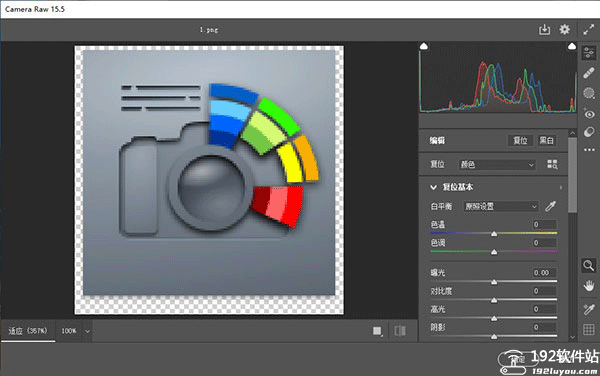Viewport: 600px width, 376px height.
Task: Click the 对比度 label
Action: (x=441, y=291)
